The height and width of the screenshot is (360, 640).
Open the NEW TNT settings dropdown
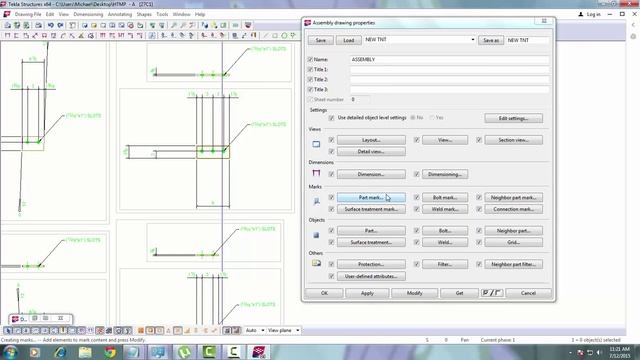473,40
